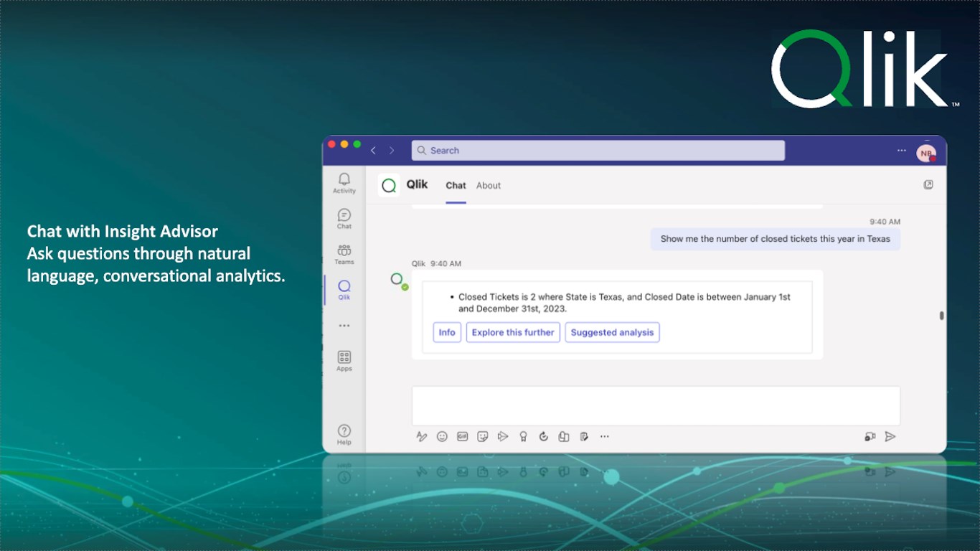Open the GIF picker
Screen dimensions: 980x551
(463, 436)
